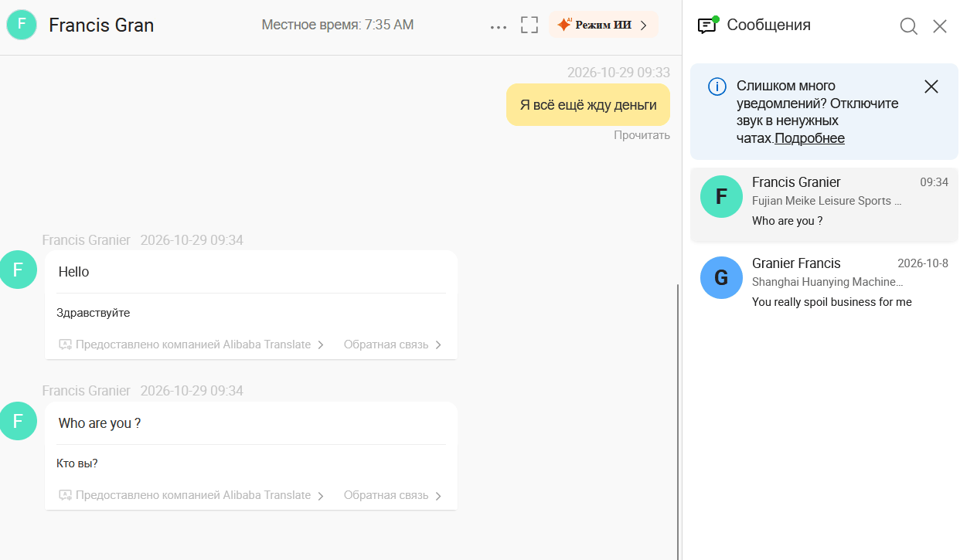This screenshot has width=960, height=560.
Task: Click the yellow sent message bubble
Action: coord(588,105)
